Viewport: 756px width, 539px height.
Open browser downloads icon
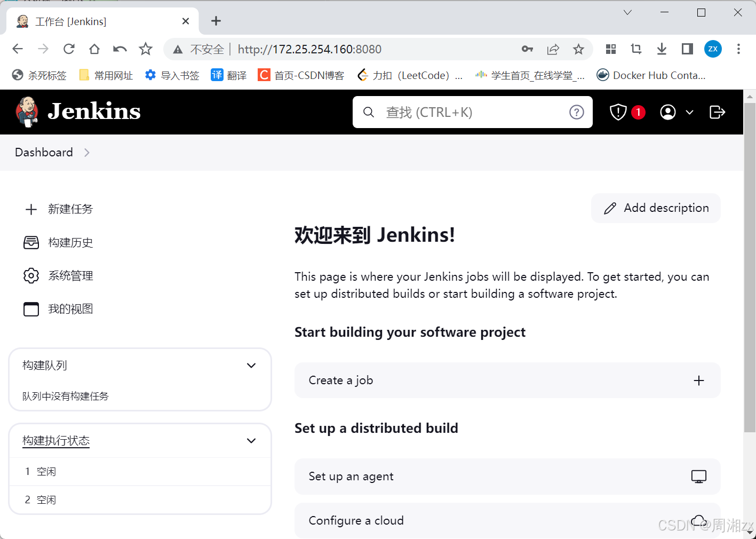tap(662, 49)
